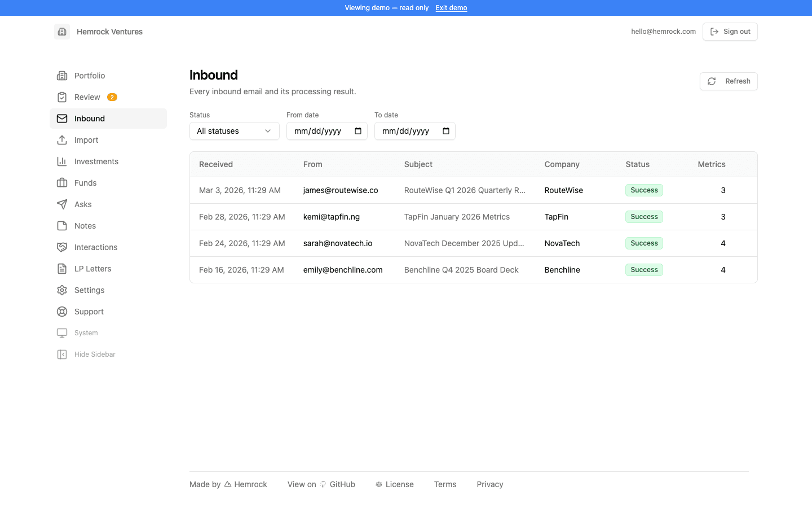The image size is (812, 508).
Task: Click the Funds briefcase icon
Action: pos(62,183)
